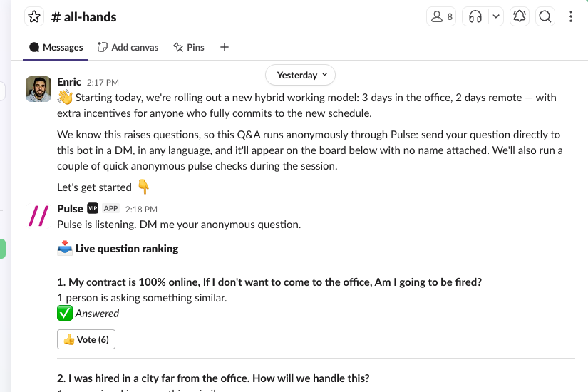Image resolution: width=588 pixels, height=392 pixels.
Task: Search within the channel
Action: 545,16
